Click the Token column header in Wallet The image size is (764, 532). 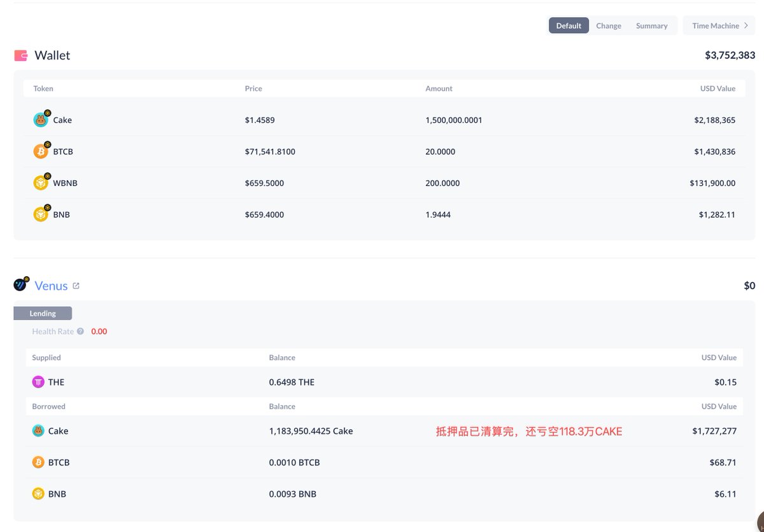43,88
